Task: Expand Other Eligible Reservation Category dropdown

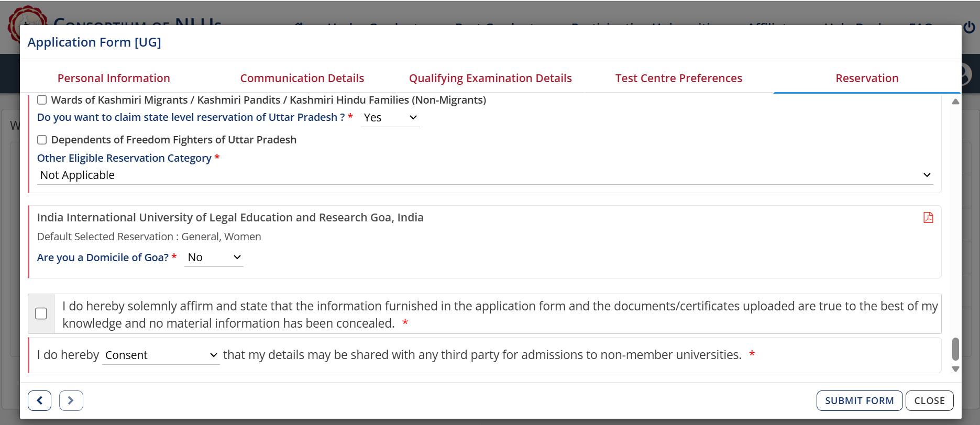Action: pyautogui.click(x=485, y=175)
